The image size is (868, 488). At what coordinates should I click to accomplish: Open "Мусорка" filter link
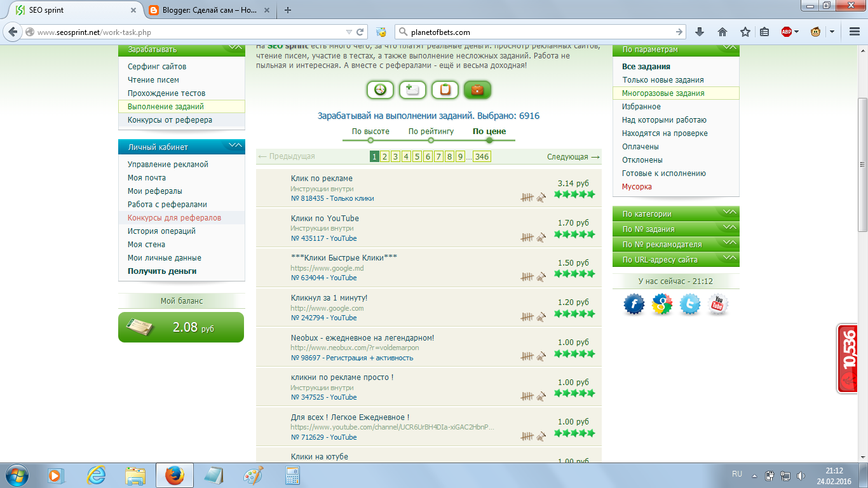pos(637,186)
